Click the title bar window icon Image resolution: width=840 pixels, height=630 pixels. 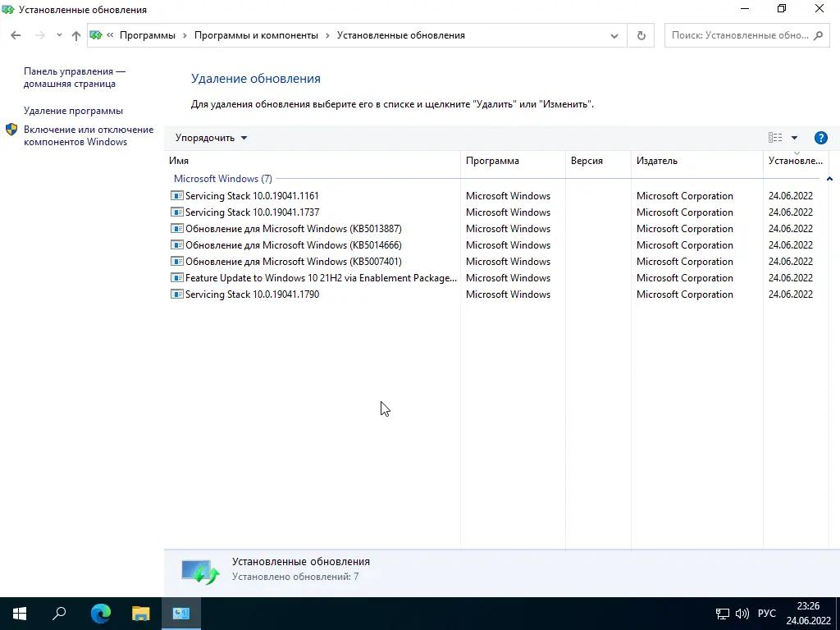click(8, 10)
